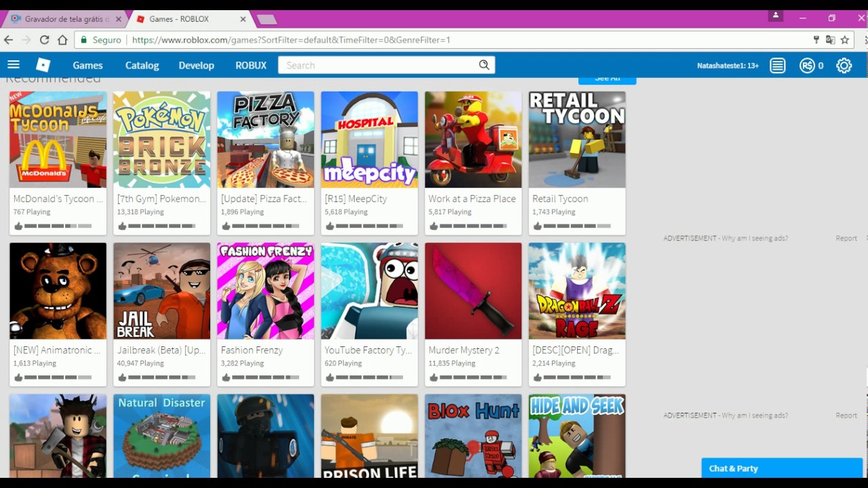Open the Murder Mystery 2 thumbnail
The image size is (868, 488).
(x=473, y=291)
